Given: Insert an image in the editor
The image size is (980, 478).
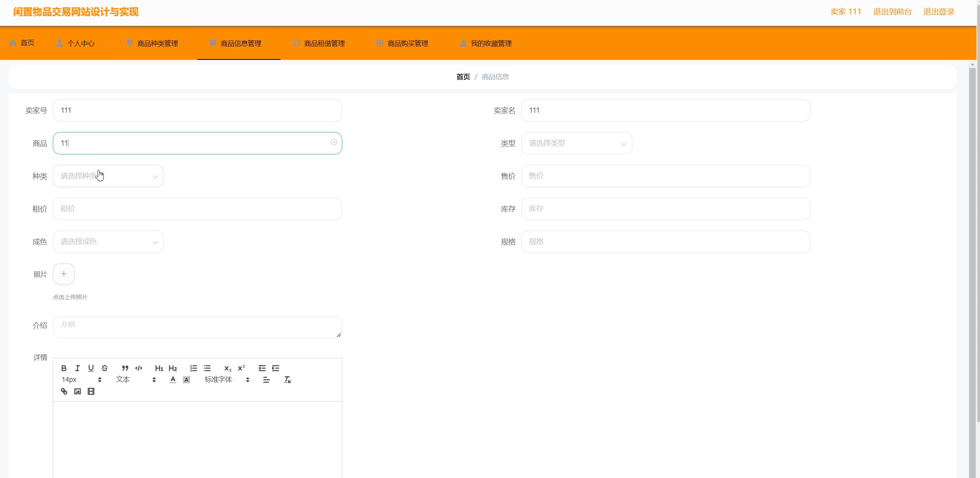Looking at the screenshot, I should click(78, 391).
